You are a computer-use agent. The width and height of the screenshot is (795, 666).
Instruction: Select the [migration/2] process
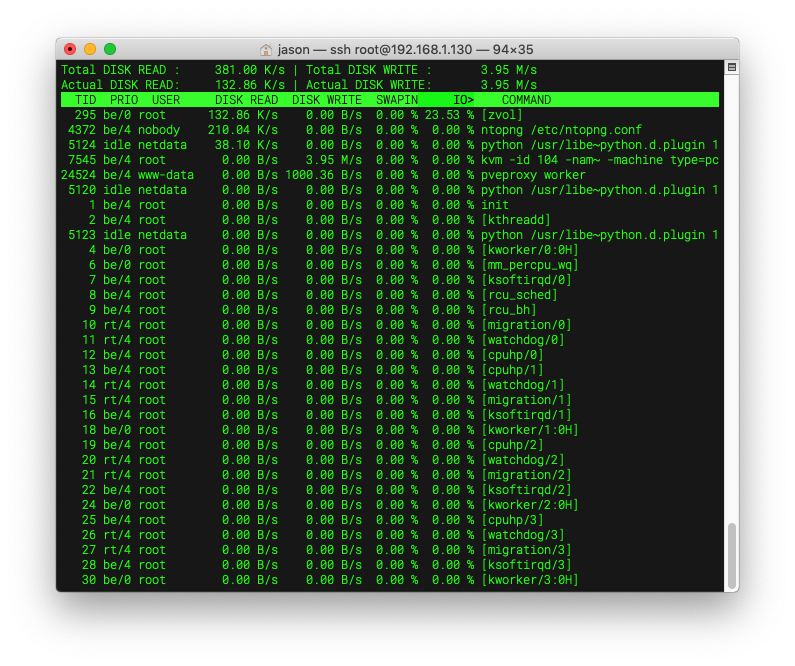(526, 475)
